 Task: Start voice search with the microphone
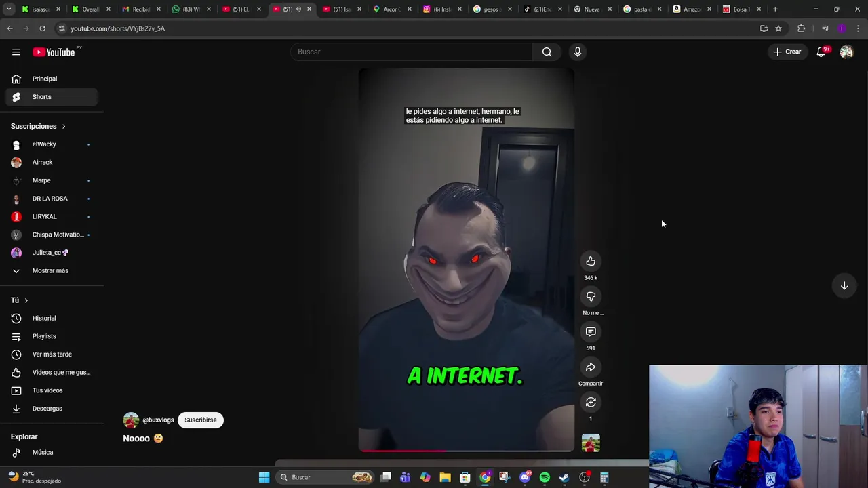click(x=578, y=52)
